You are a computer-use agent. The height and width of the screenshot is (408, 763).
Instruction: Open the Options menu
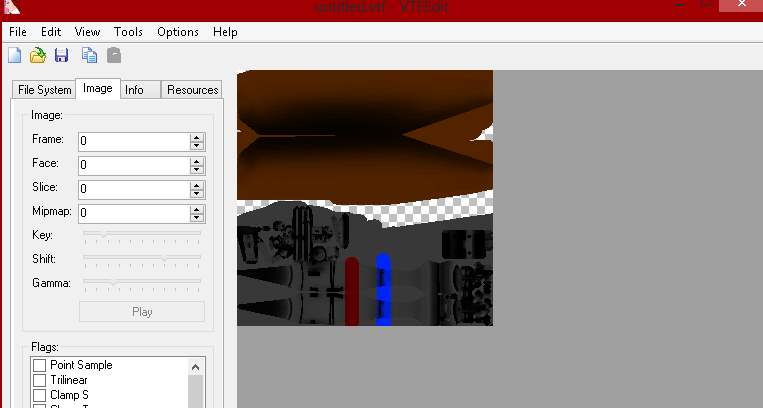pyautogui.click(x=178, y=32)
